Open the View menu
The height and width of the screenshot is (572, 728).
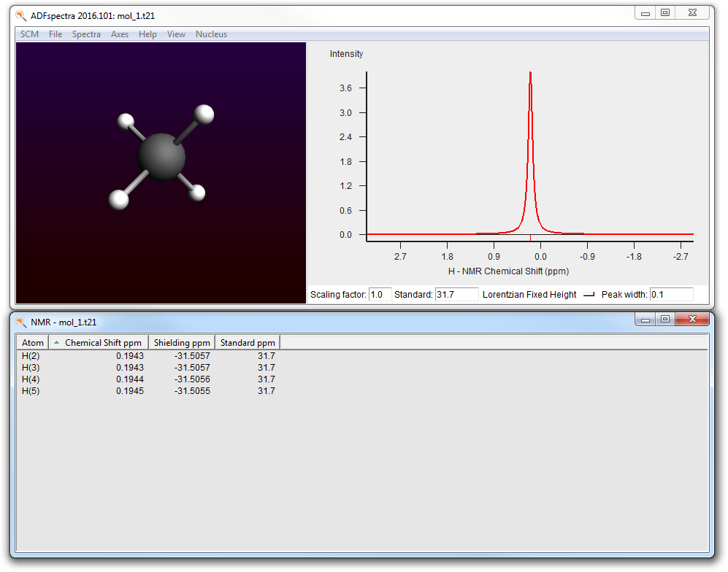click(176, 34)
